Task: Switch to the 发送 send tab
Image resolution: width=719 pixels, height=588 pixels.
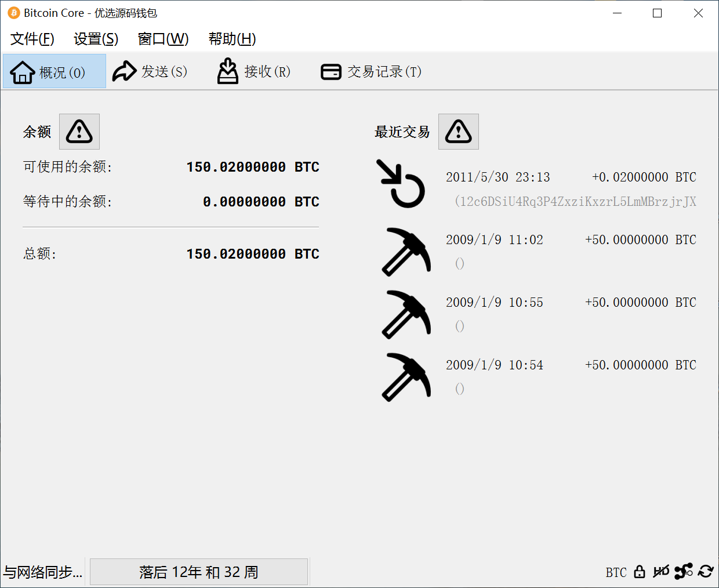Action: coord(150,72)
